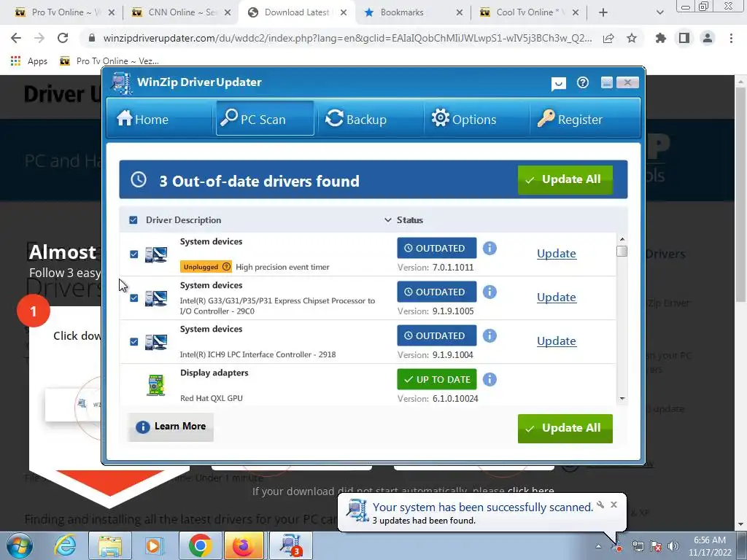Toggle the select-all Driver Description checkbox
This screenshot has width=747, height=560.
click(x=133, y=220)
